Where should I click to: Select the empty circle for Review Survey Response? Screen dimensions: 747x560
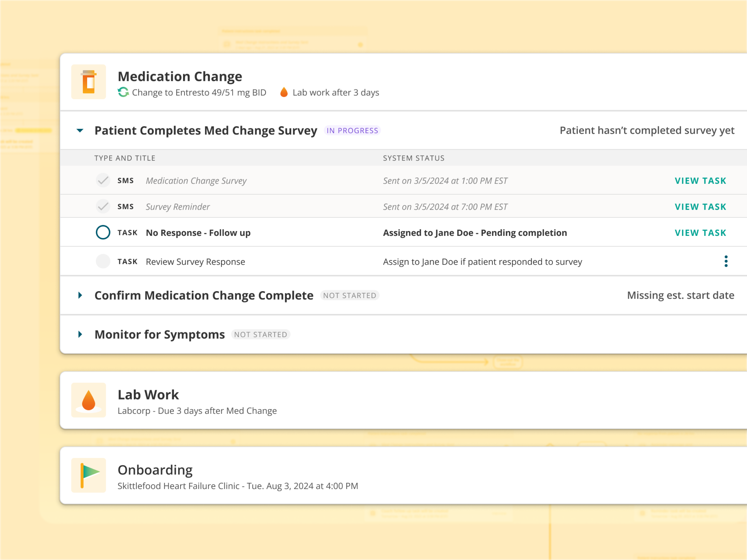[x=103, y=261]
